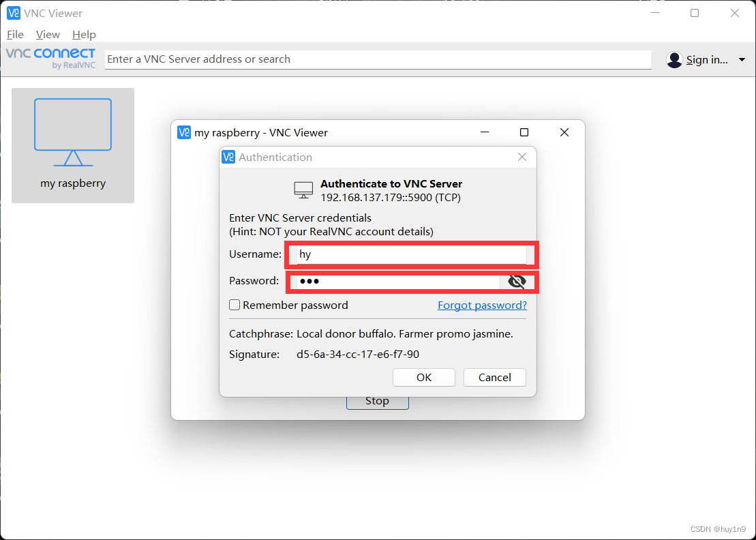Click the monitor icon beside Authenticate to VNC Server
Viewport: 756px width, 540px height.
tap(303, 190)
